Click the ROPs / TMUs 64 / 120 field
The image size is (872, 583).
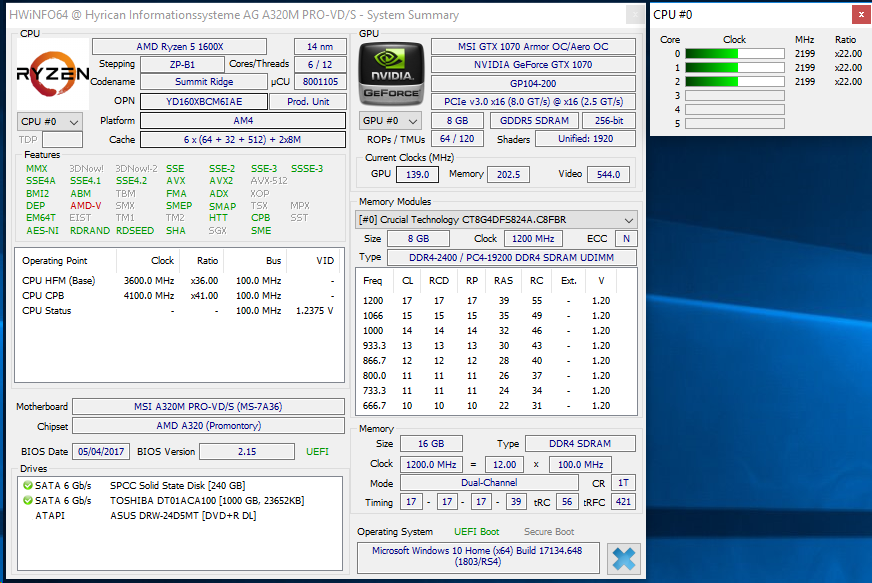(457, 139)
